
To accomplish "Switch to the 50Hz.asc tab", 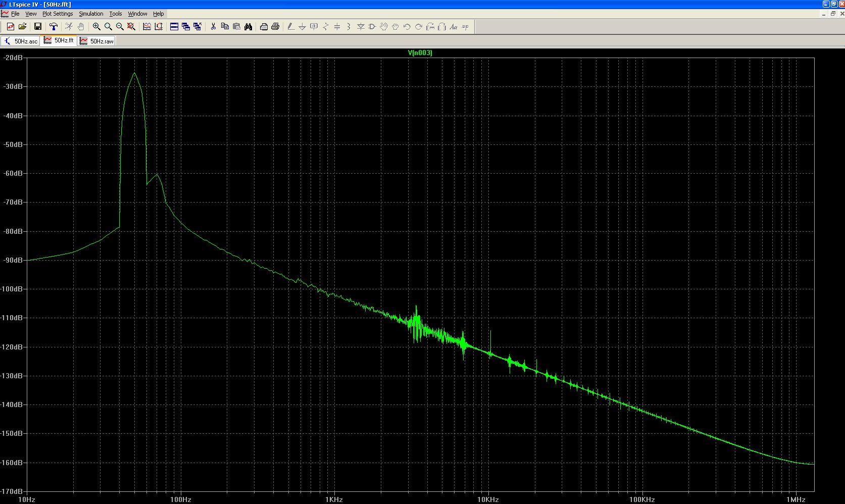I will click(21, 41).
